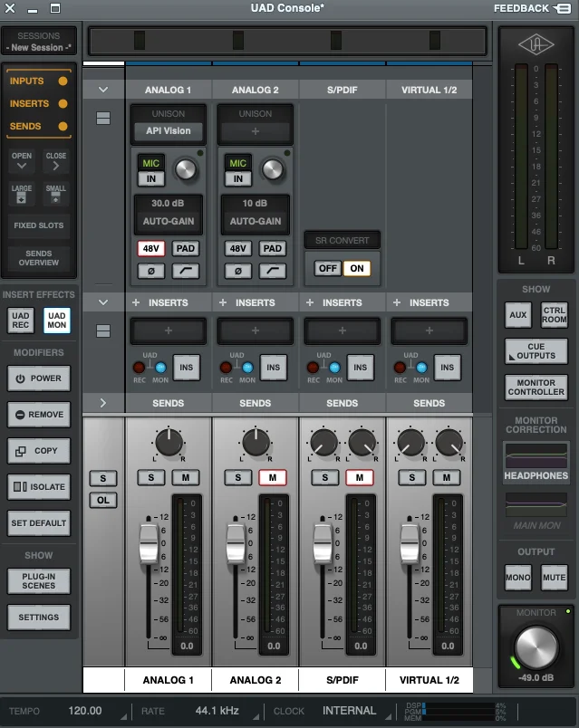Toggle MONO output
The height and width of the screenshot is (728, 579).
(517, 578)
